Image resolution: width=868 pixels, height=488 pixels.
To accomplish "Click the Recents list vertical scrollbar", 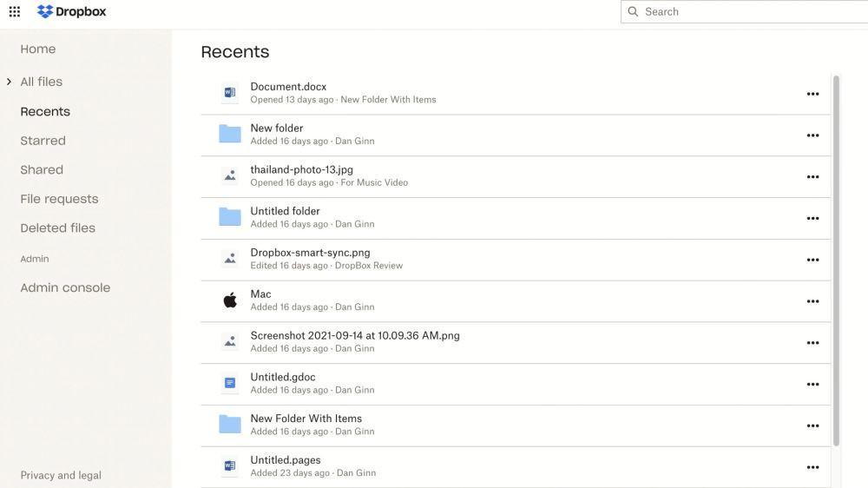I will [x=836, y=260].
